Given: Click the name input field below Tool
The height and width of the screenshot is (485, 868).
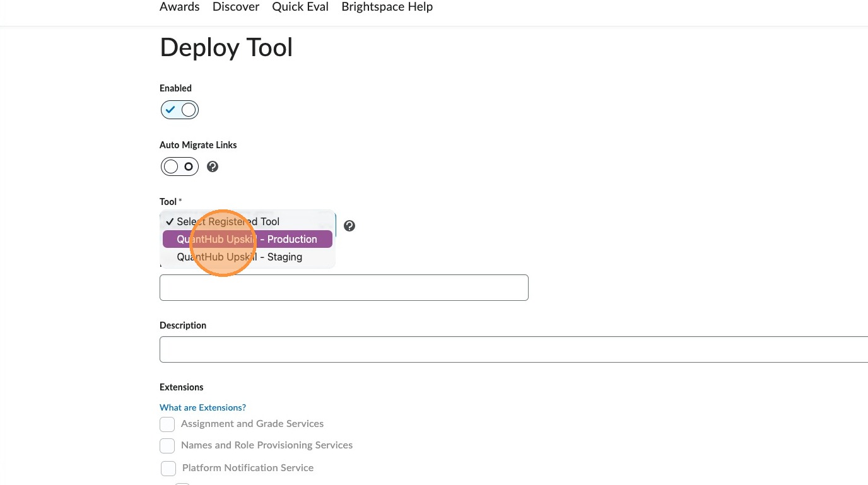Looking at the screenshot, I should [x=344, y=288].
